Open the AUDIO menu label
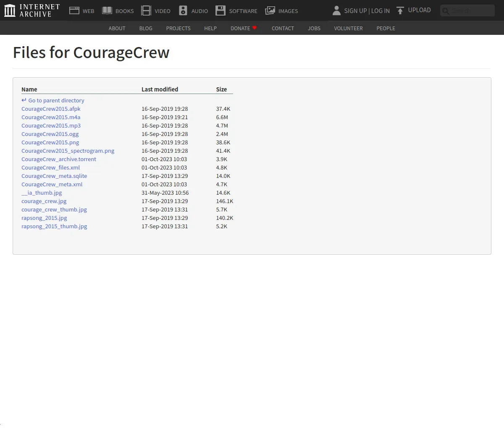Screen dimensions: 504x428 [x=199, y=11]
